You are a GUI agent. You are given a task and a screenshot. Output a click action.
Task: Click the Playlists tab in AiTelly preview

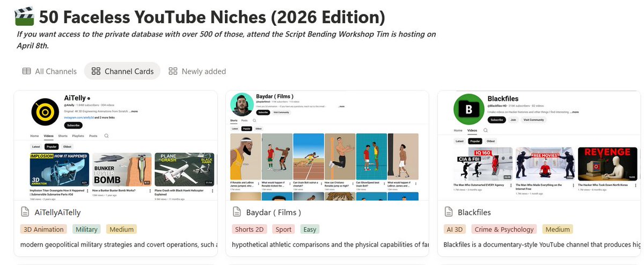(x=78, y=136)
